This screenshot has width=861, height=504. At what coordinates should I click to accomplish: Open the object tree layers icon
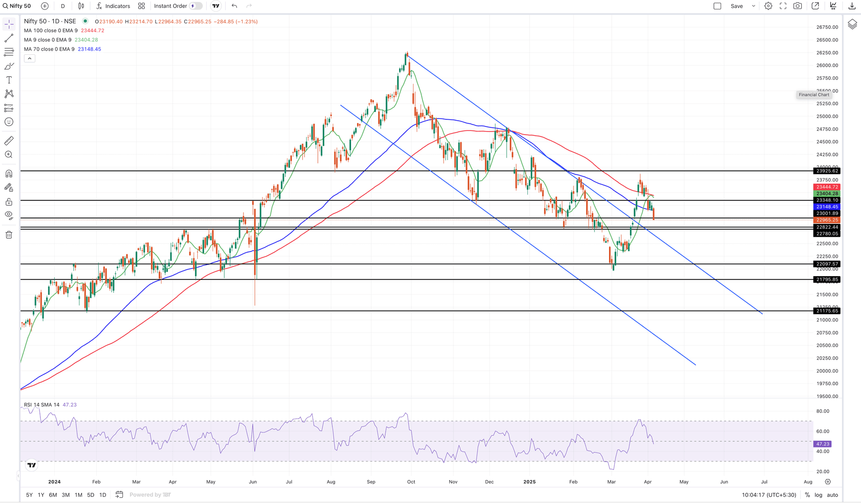pos(852,24)
